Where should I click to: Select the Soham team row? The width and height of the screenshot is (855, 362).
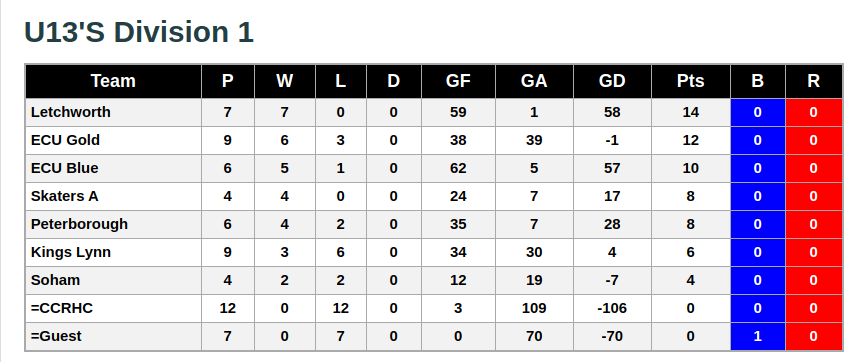(433, 280)
